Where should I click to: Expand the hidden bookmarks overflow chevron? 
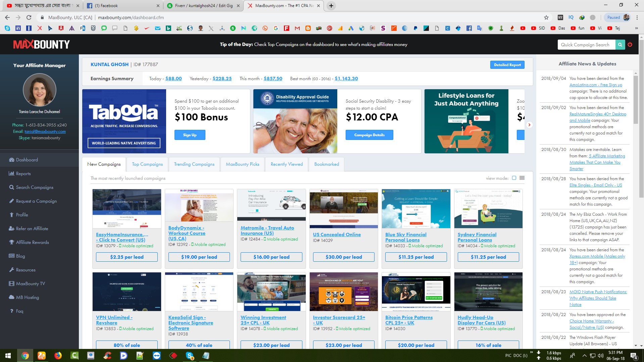tap(636, 28)
